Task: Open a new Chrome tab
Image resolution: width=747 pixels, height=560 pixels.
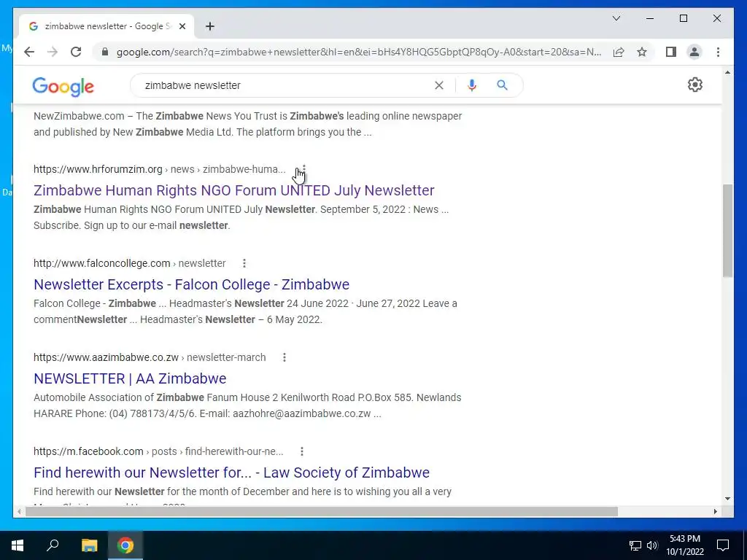Action: coord(209,26)
